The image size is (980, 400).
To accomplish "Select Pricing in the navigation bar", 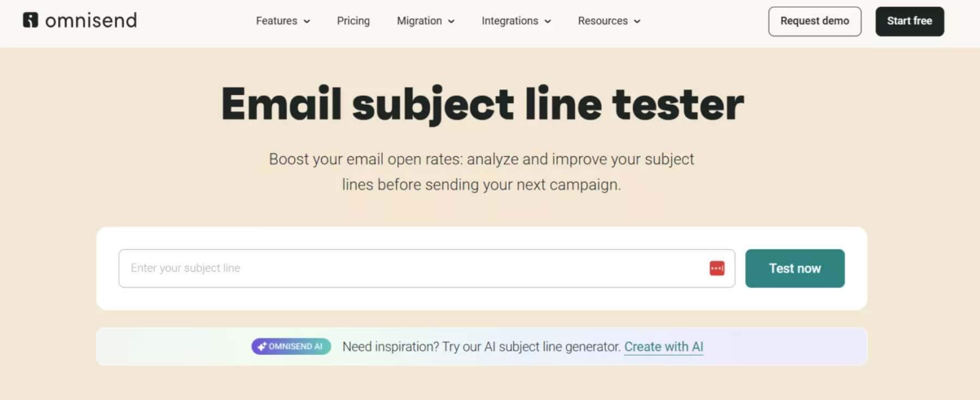I will click(353, 21).
